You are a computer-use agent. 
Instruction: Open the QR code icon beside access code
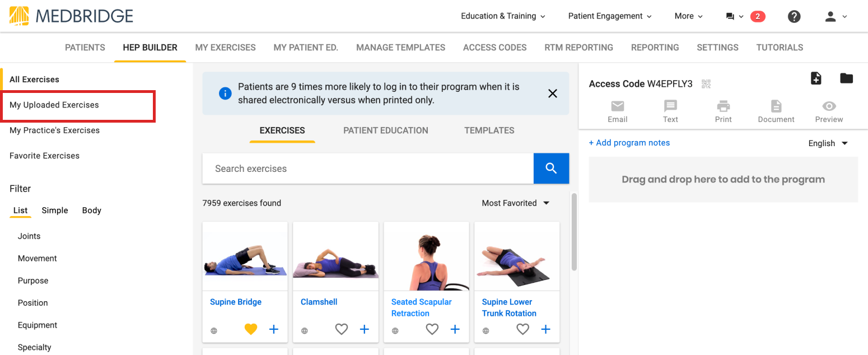click(x=706, y=84)
